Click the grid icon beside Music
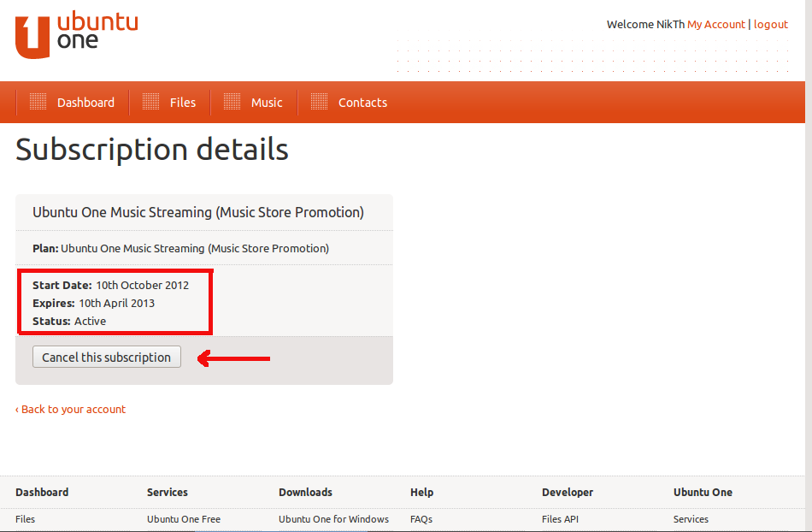The image size is (812, 532). [232, 102]
